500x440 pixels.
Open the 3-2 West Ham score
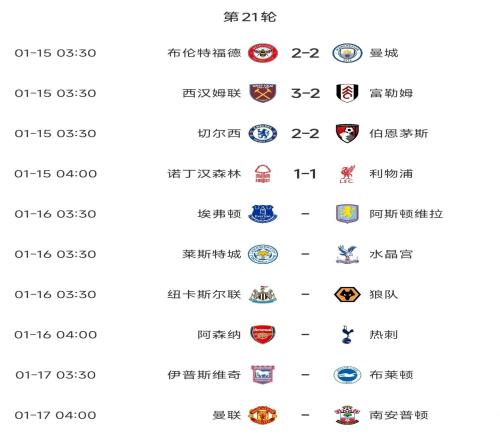point(305,93)
